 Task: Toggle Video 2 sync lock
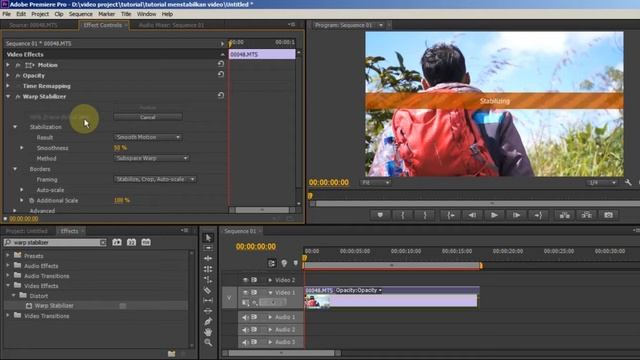coord(254,280)
